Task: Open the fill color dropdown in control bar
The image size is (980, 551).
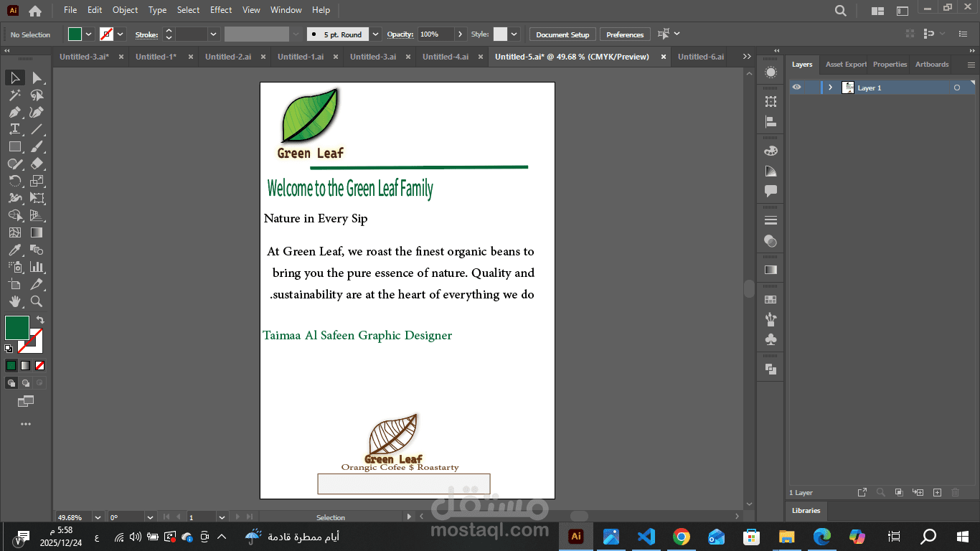Action: (x=89, y=34)
